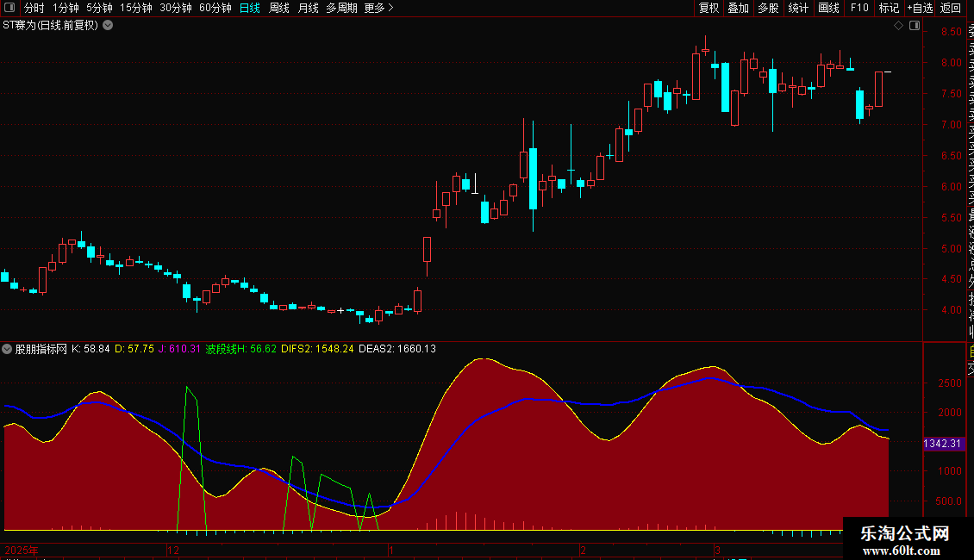Select the 60分钟 period
This screenshot has width=974, height=560.
[x=215, y=8]
